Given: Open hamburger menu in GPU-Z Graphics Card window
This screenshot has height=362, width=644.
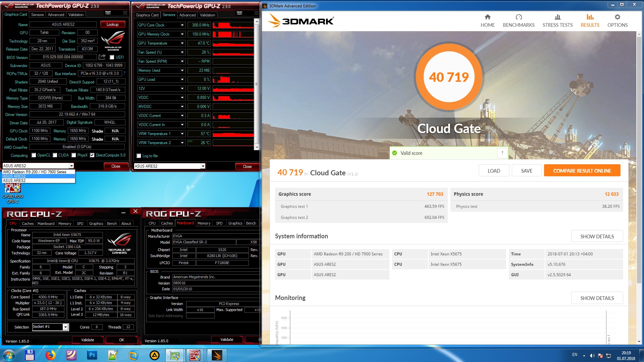Looking at the screenshot, I should (125, 13).
